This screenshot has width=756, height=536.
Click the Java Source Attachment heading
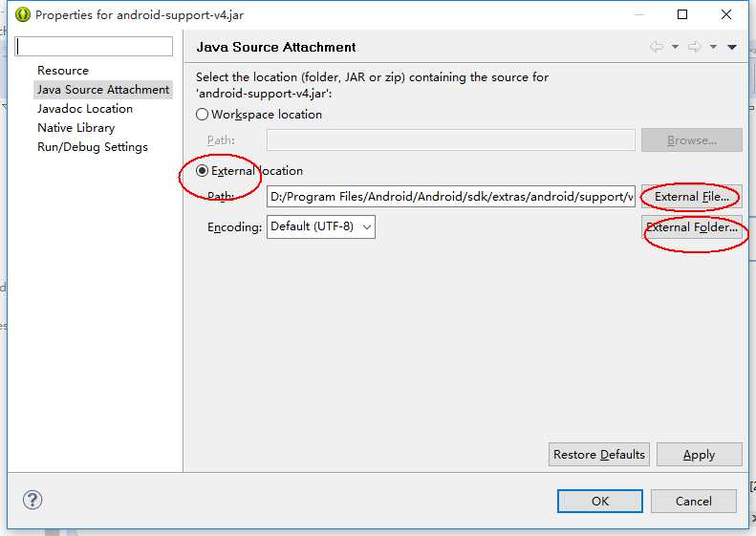click(276, 47)
